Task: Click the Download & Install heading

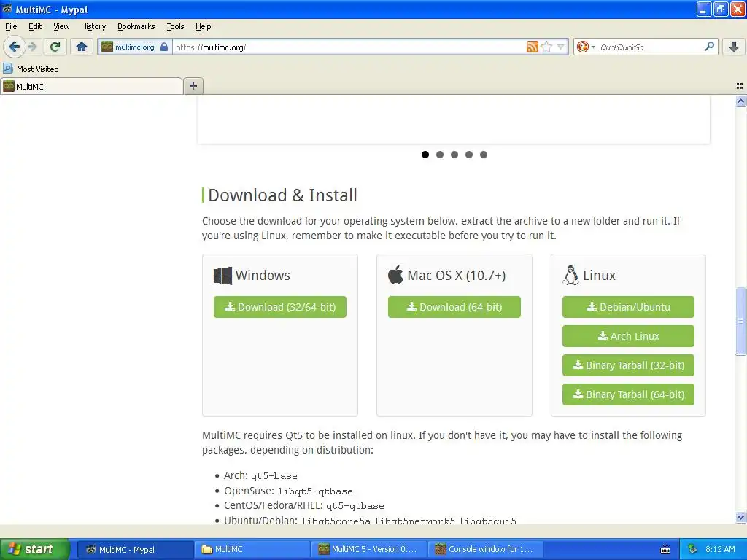Action: (x=282, y=195)
